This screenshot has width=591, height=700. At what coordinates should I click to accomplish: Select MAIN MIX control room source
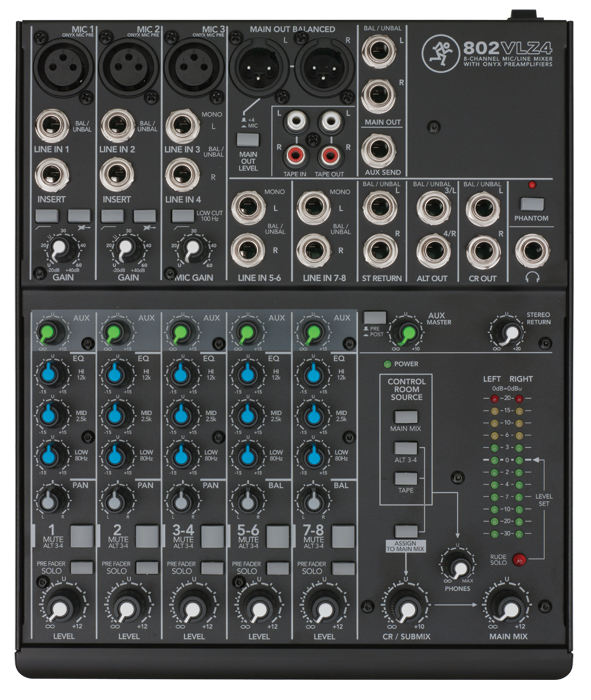coord(406,417)
